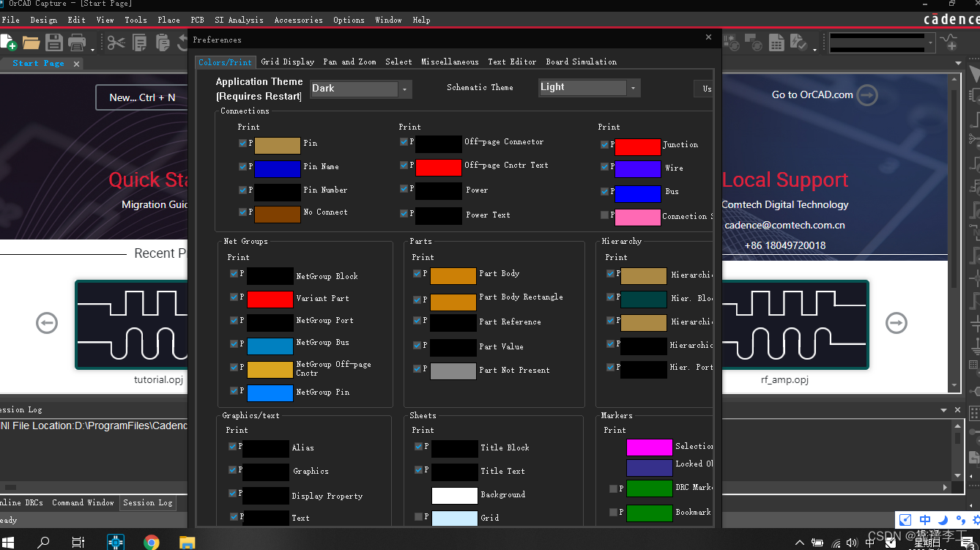Screen dimensions: 980x550
Task: Open Session Log panel options arrow
Action: tap(944, 410)
